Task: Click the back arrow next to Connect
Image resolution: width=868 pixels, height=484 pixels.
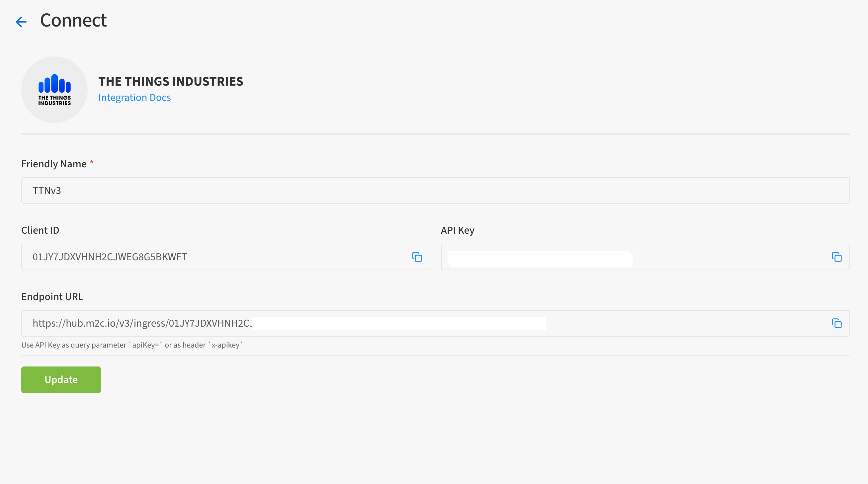Action: click(21, 22)
